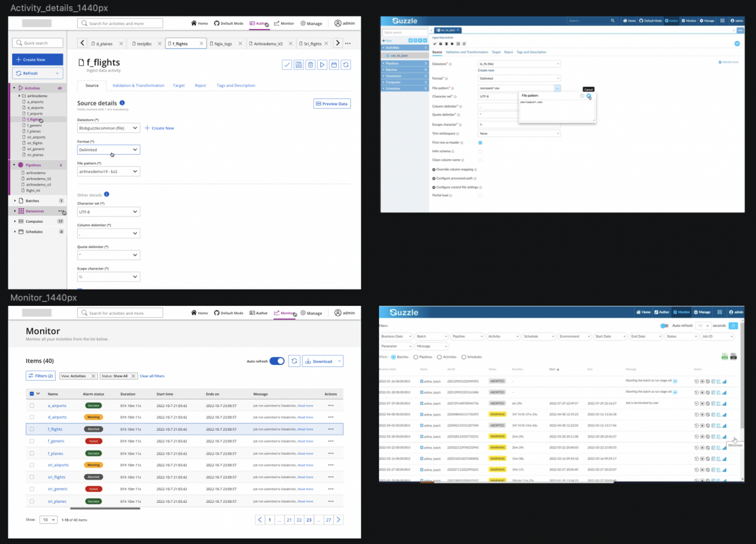Click the info icon next to Source details
The image size is (756, 544).
point(122,103)
